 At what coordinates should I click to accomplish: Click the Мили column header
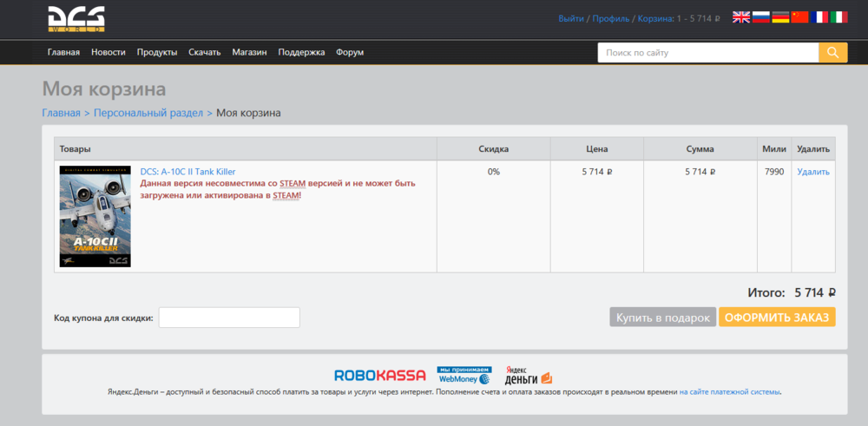774,149
